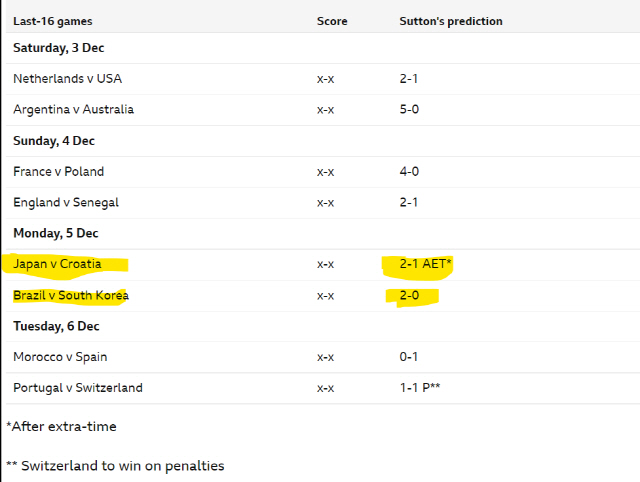The image size is (640, 482).
Task: Select the Morocco v Spain fixture
Action: click(60, 357)
